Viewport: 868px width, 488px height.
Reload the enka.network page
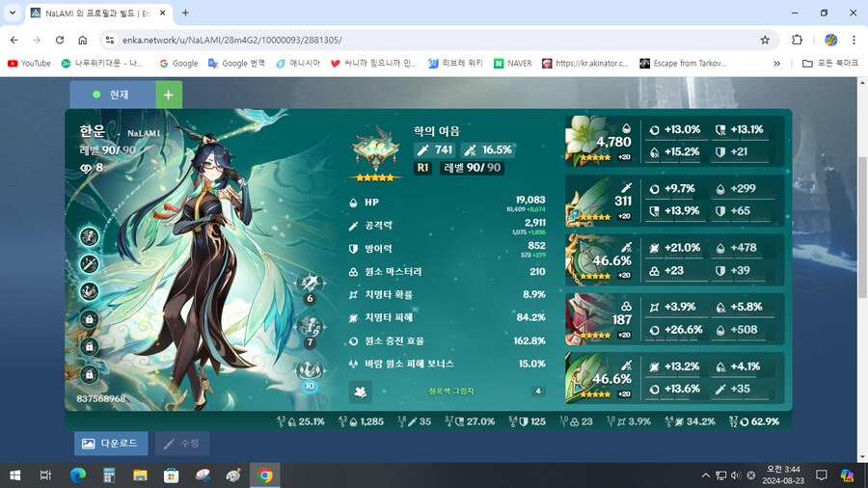tap(60, 40)
